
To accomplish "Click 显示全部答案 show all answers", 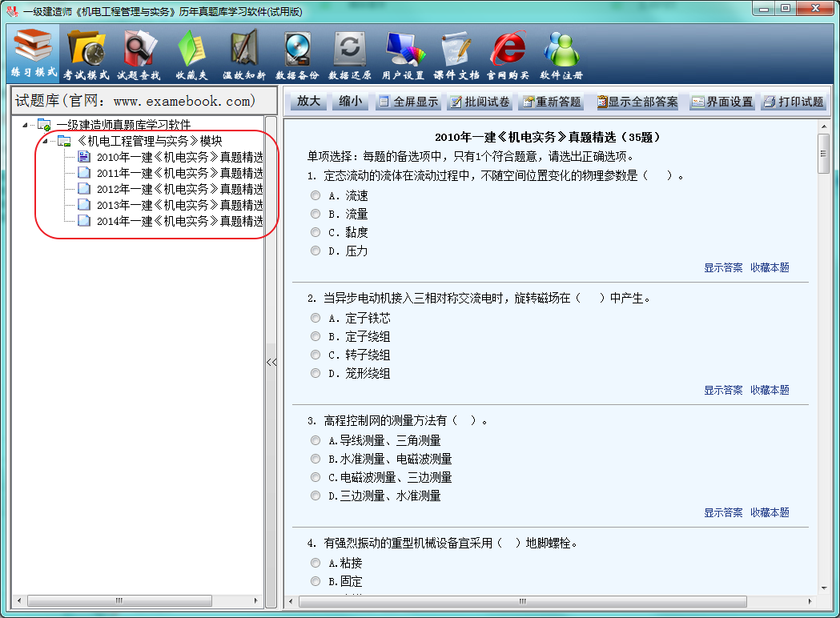I will pos(637,101).
